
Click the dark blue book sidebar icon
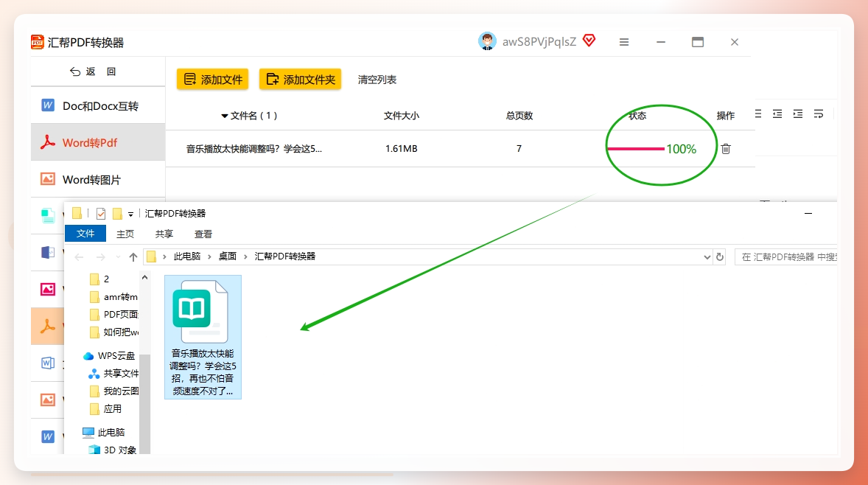[48, 253]
